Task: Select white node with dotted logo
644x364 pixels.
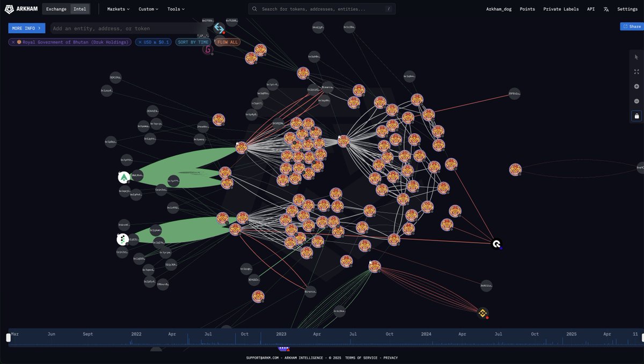Action: (x=122, y=239)
